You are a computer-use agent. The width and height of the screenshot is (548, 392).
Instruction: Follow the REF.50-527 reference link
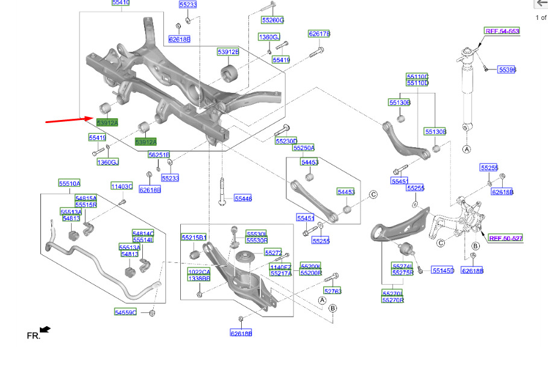(506, 238)
